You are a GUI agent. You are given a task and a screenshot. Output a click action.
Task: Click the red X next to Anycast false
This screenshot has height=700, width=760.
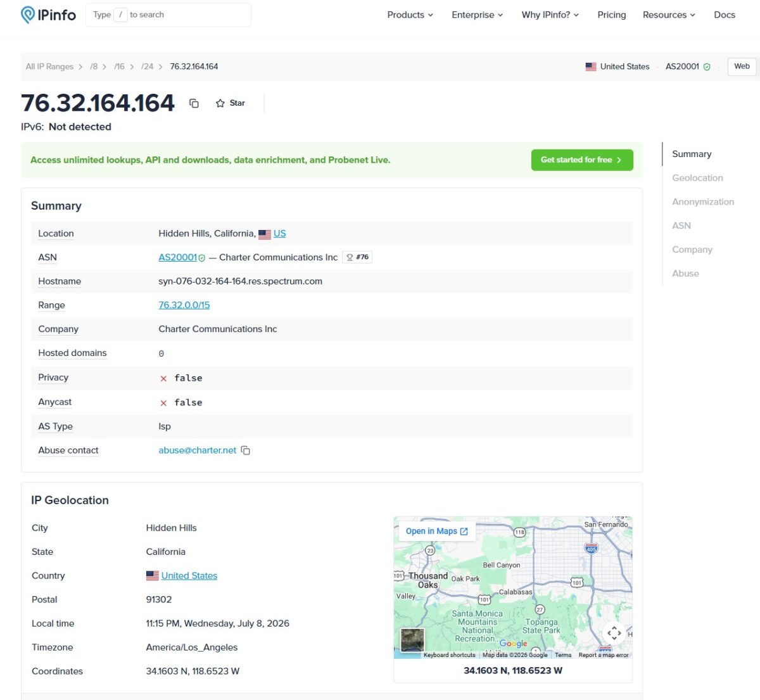(163, 403)
